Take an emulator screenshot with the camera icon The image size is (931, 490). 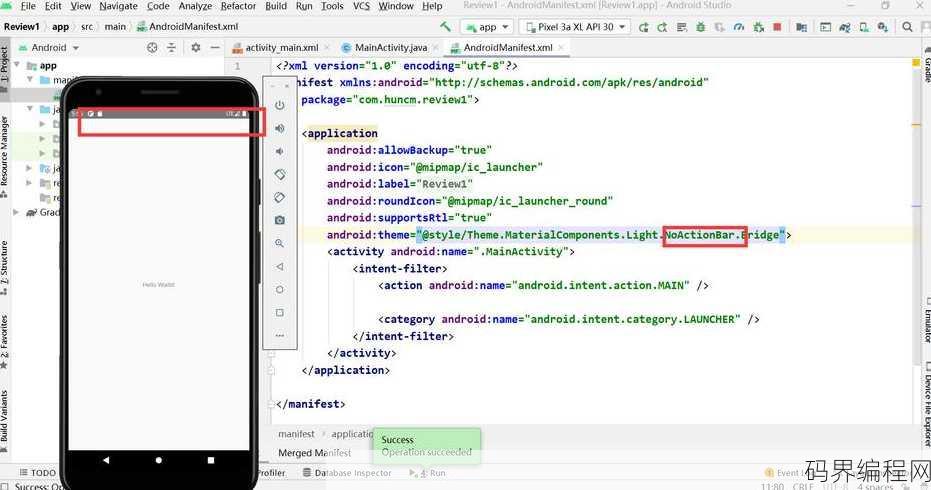pos(280,220)
